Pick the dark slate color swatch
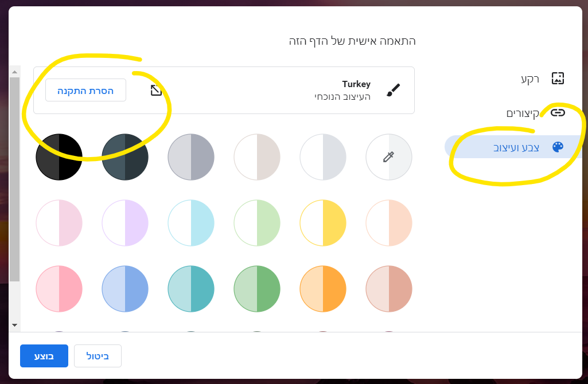Image resolution: width=588 pixels, height=384 pixels. point(125,156)
